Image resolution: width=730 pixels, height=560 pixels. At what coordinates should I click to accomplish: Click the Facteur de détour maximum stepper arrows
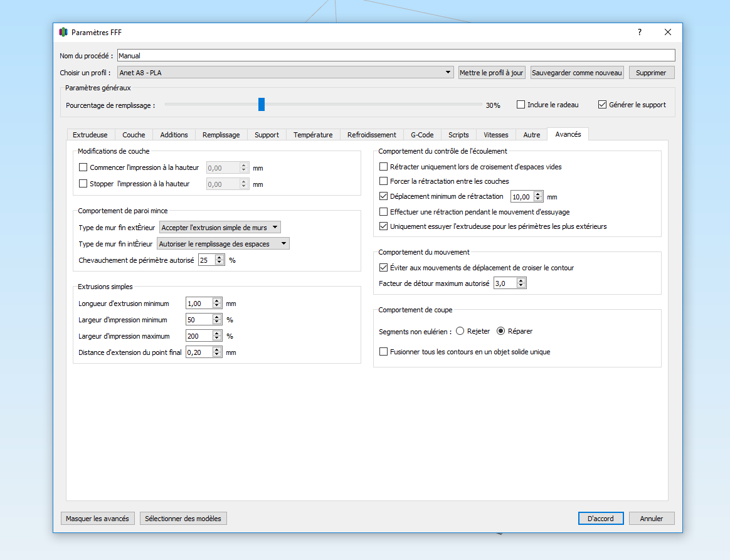pyautogui.click(x=521, y=283)
